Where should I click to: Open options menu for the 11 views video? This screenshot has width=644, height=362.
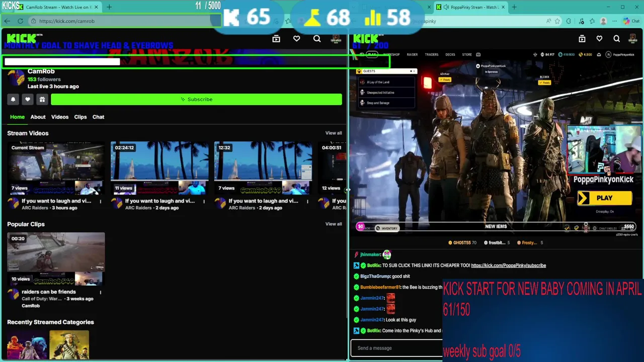[204, 202]
